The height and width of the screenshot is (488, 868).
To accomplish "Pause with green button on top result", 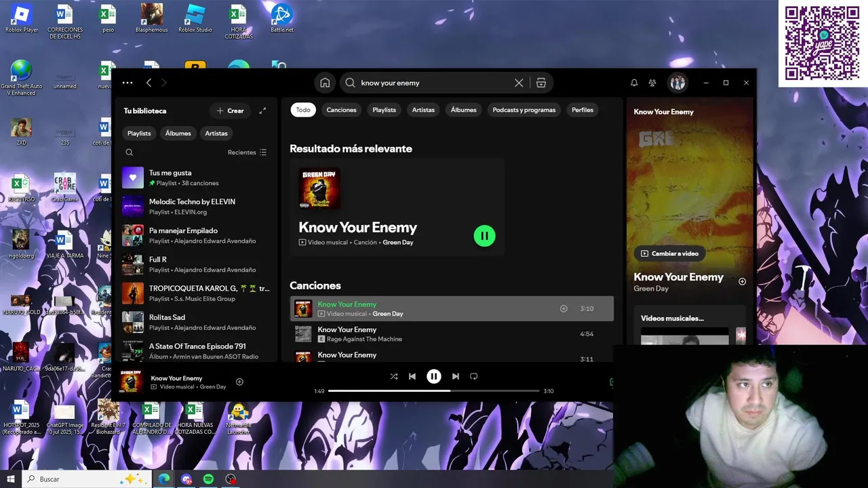I will pyautogui.click(x=484, y=236).
